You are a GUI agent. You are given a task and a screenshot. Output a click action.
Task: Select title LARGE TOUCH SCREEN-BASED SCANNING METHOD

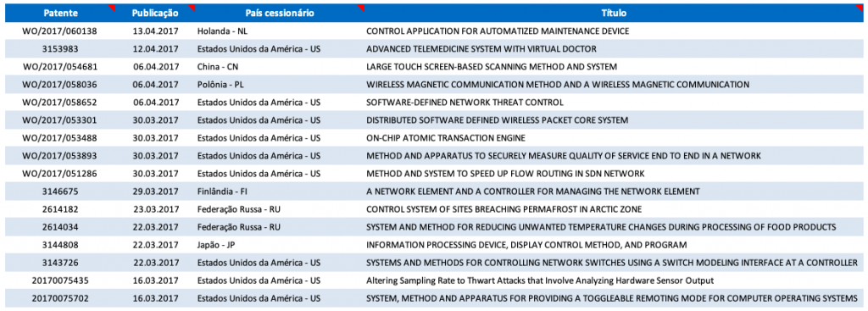(x=492, y=67)
